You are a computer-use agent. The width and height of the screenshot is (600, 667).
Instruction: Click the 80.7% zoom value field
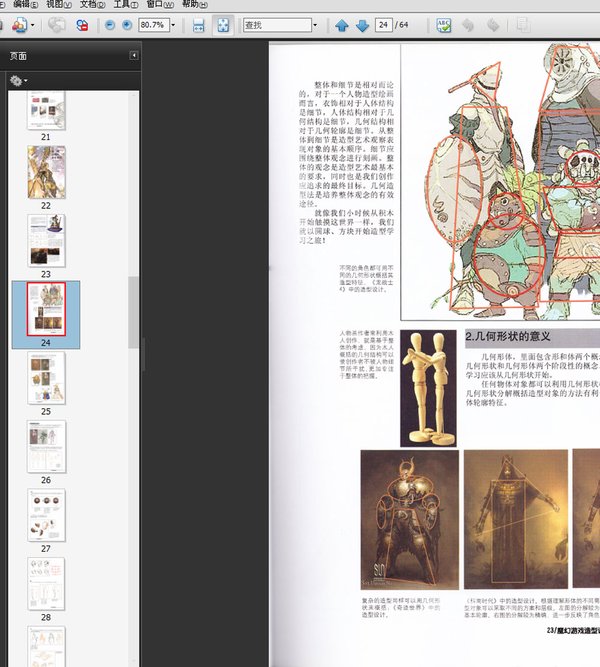point(154,25)
